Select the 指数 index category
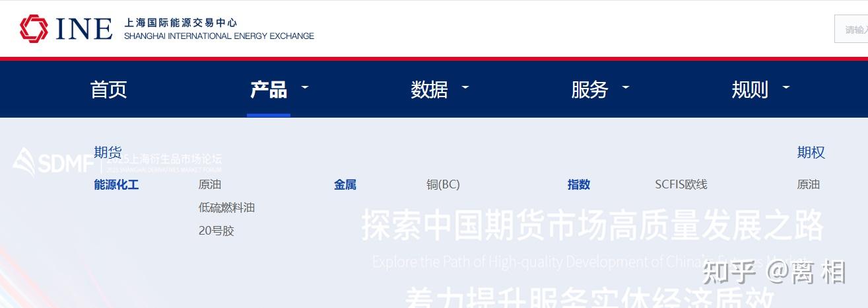868x308 pixels. click(579, 184)
